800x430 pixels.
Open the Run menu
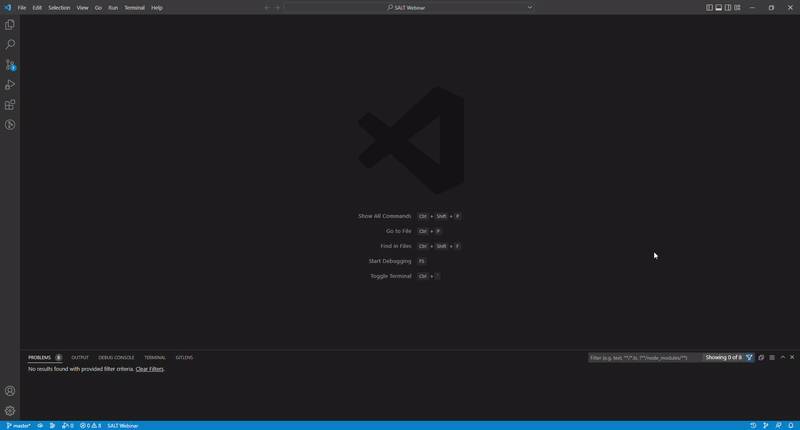(x=113, y=8)
